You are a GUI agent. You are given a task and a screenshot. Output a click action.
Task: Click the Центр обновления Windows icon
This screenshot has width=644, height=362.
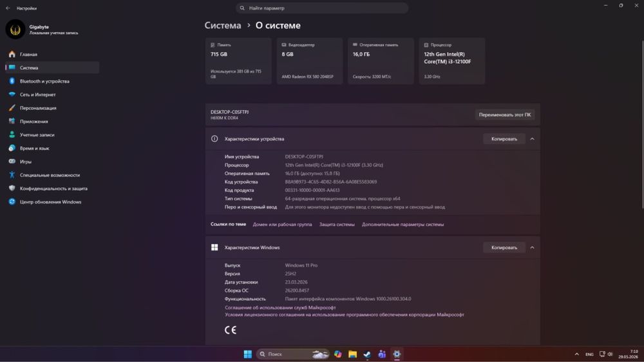click(12, 202)
